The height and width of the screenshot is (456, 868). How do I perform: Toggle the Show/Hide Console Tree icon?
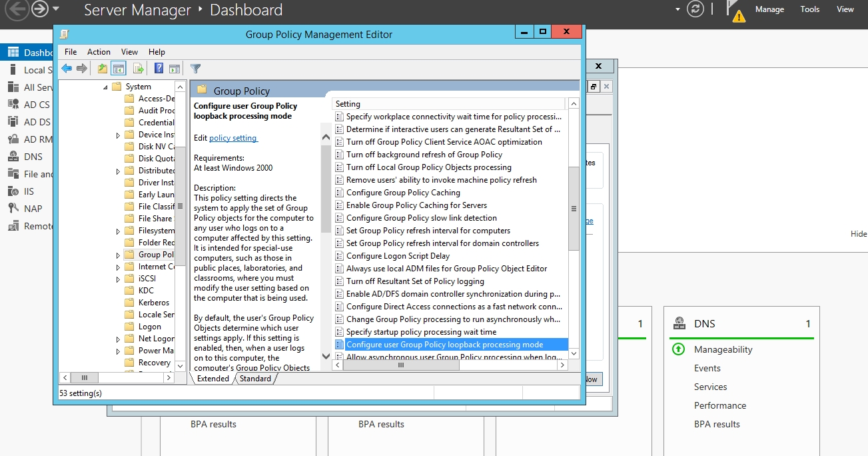tap(119, 69)
